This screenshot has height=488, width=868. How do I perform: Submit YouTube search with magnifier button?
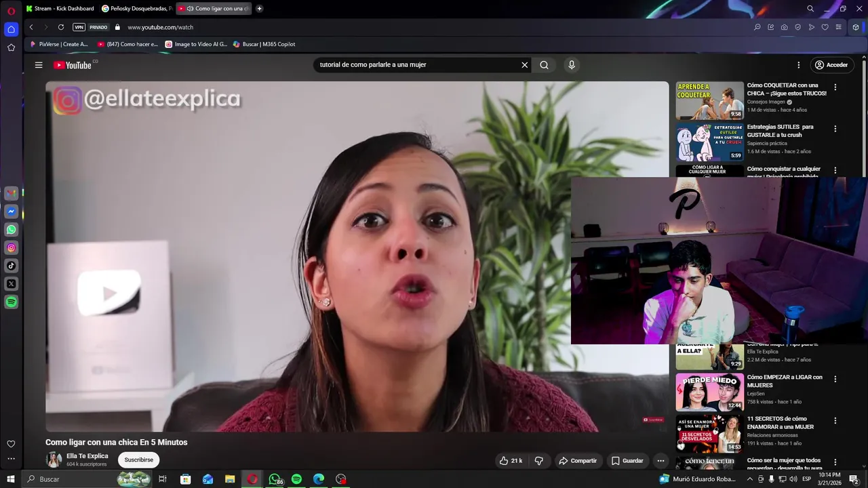click(x=544, y=65)
